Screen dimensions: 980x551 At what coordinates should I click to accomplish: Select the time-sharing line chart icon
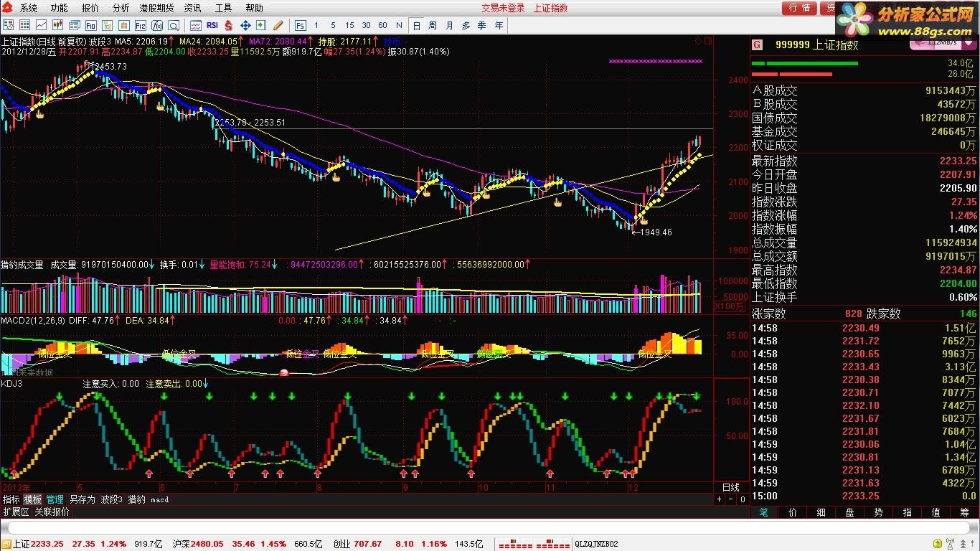[x=41, y=25]
